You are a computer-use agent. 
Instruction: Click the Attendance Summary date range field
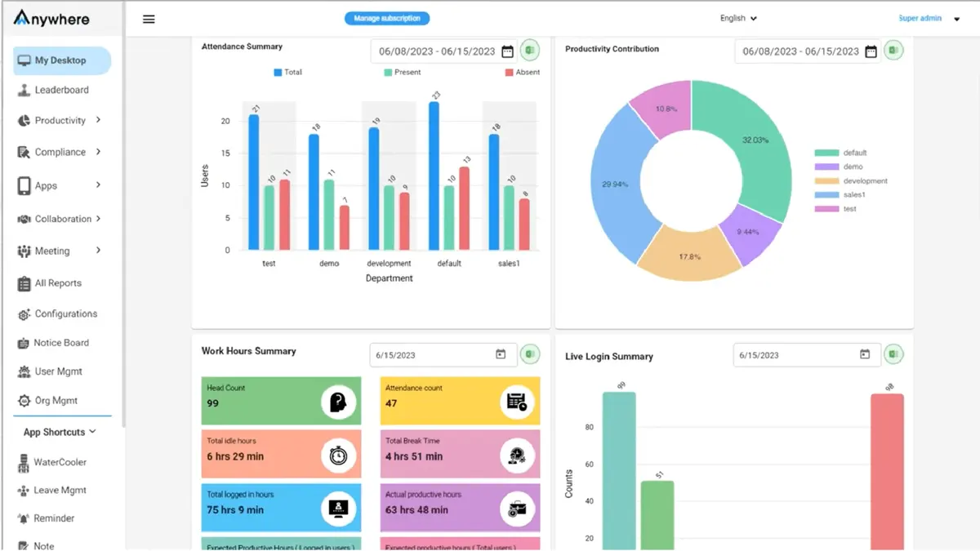point(444,51)
